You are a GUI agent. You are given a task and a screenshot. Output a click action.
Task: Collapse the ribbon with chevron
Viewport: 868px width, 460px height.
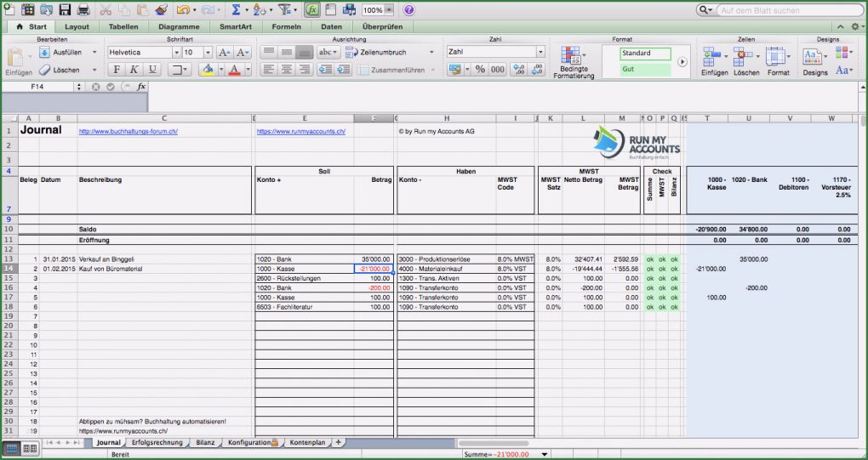841,26
